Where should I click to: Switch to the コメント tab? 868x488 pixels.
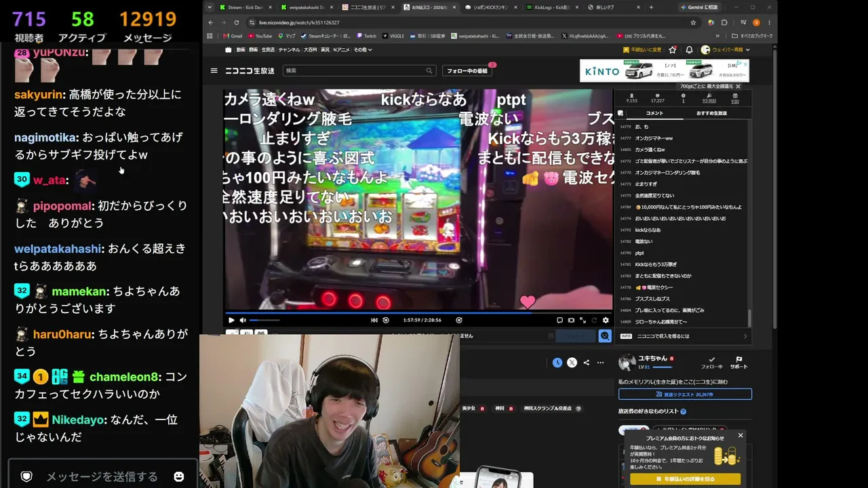(x=654, y=113)
